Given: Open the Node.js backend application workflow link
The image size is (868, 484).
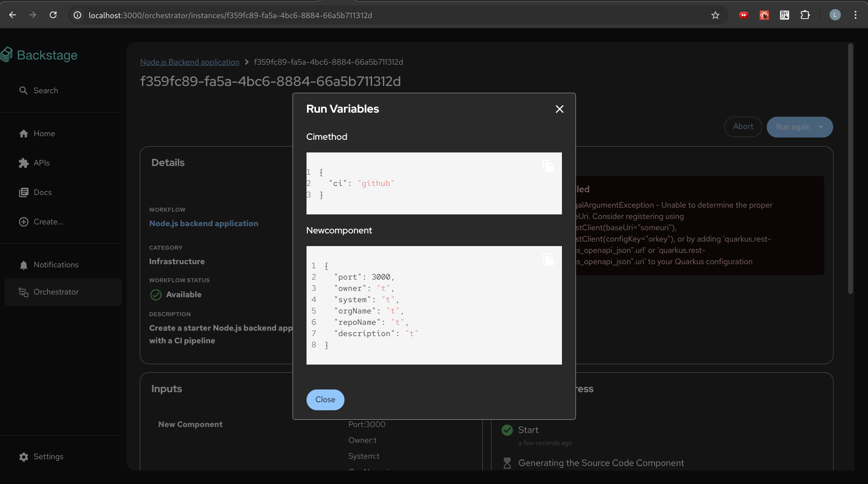Looking at the screenshot, I should pos(203,223).
